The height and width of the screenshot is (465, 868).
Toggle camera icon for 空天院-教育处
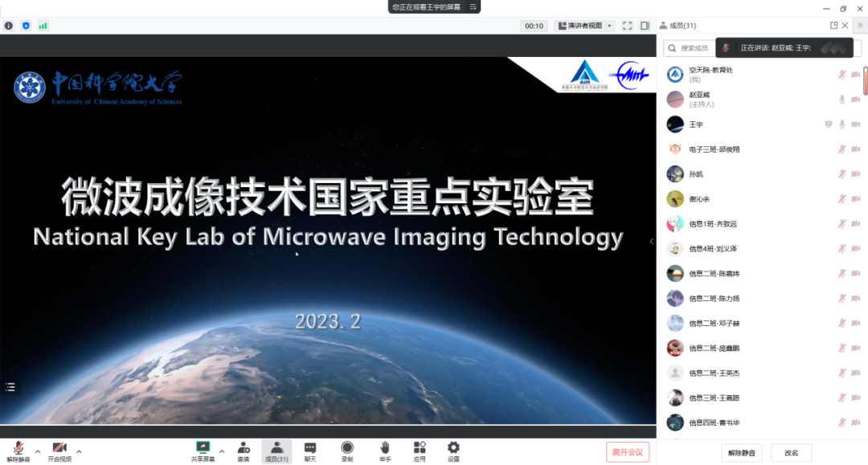(856, 75)
